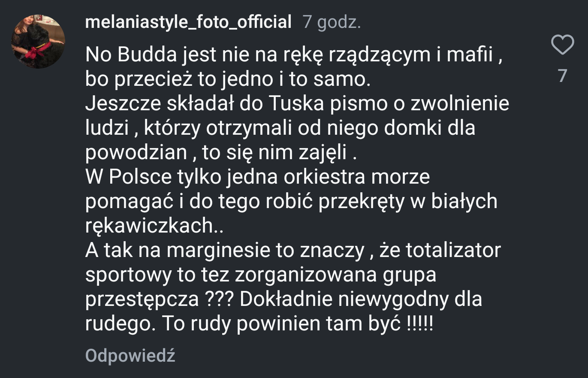Image resolution: width=588 pixels, height=378 pixels.
Task: View the 7 likes count
Action: click(563, 76)
